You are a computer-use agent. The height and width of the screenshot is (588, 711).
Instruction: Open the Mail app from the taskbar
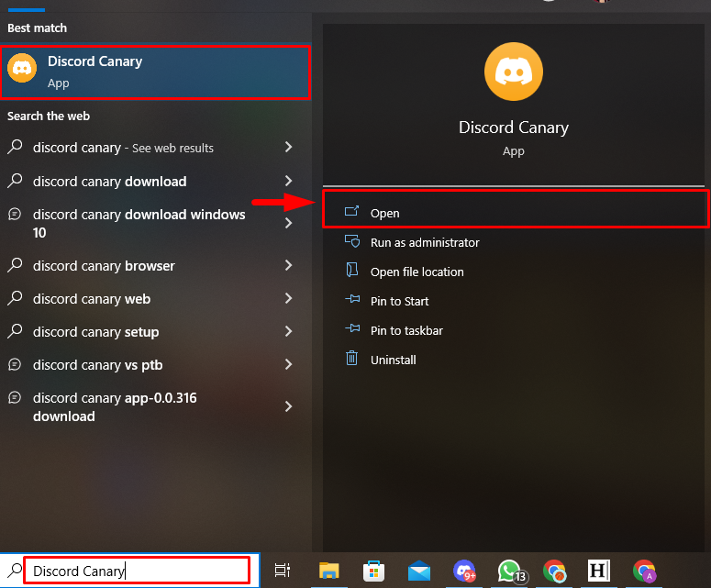[419, 571]
